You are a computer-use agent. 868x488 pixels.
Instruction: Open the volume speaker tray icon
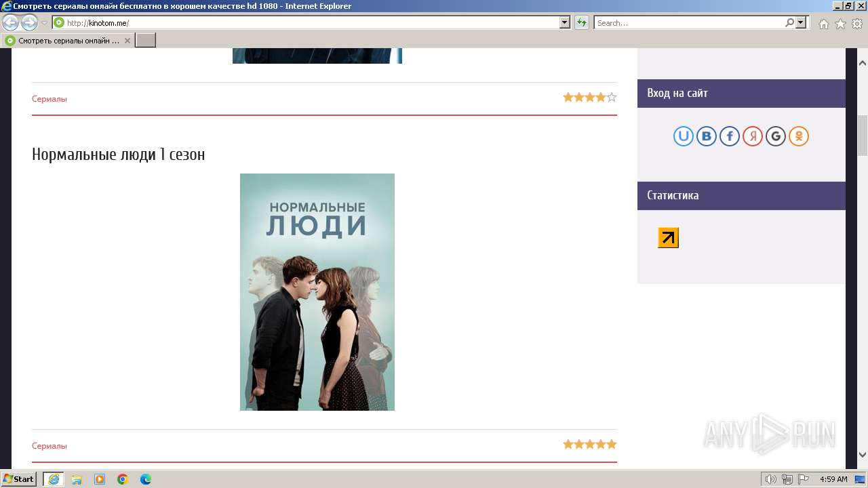(x=772, y=479)
